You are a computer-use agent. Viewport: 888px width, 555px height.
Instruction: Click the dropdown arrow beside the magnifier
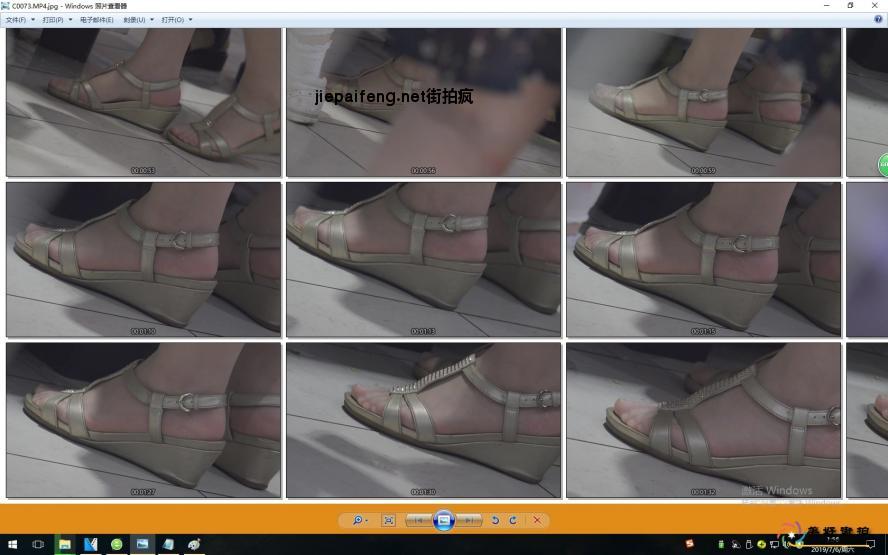coord(367,520)
